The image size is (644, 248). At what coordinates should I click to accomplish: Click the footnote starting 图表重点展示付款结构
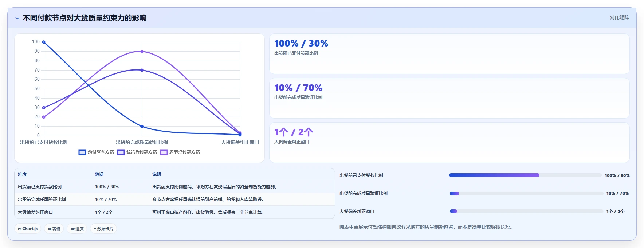426,227
